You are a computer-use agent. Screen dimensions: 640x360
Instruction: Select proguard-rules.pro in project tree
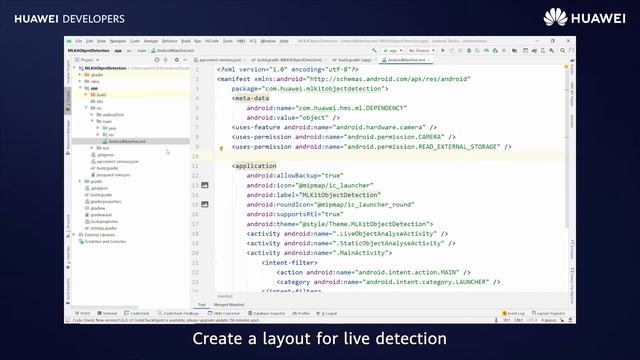(x=110, y=175)
